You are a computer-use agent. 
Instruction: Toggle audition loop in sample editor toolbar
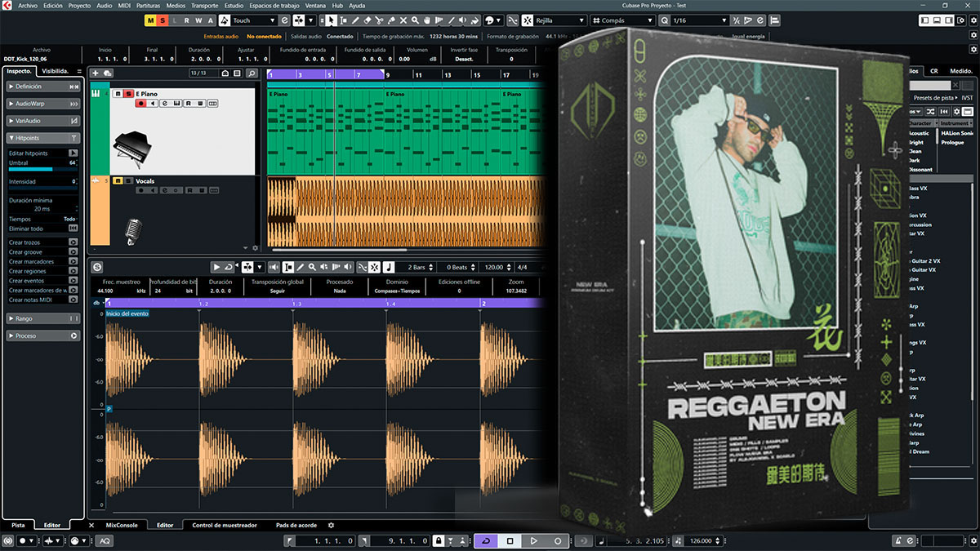pos(229,267)
